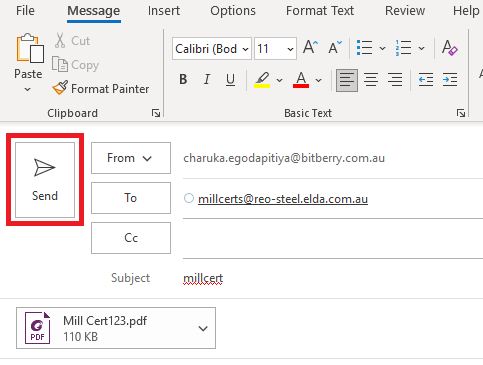
Task: Shrink font size with the smaller A icon
Action: [x=335, y=47]
